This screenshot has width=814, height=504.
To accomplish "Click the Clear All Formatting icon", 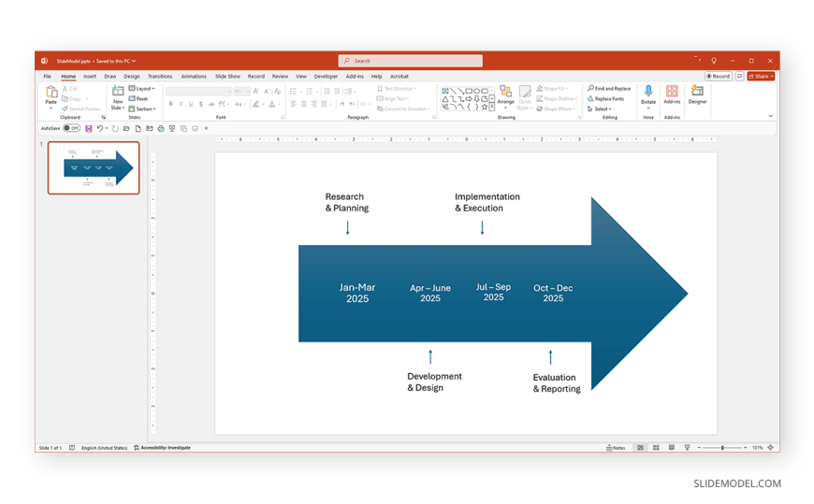I will click(x=278, y=92).
